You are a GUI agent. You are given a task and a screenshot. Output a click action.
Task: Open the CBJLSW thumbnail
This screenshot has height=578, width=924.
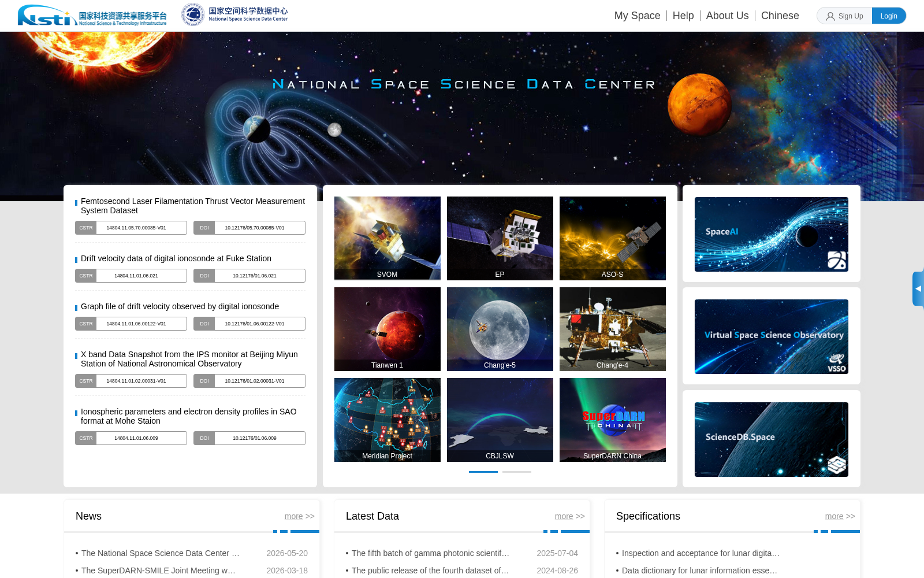pos(500,420)
